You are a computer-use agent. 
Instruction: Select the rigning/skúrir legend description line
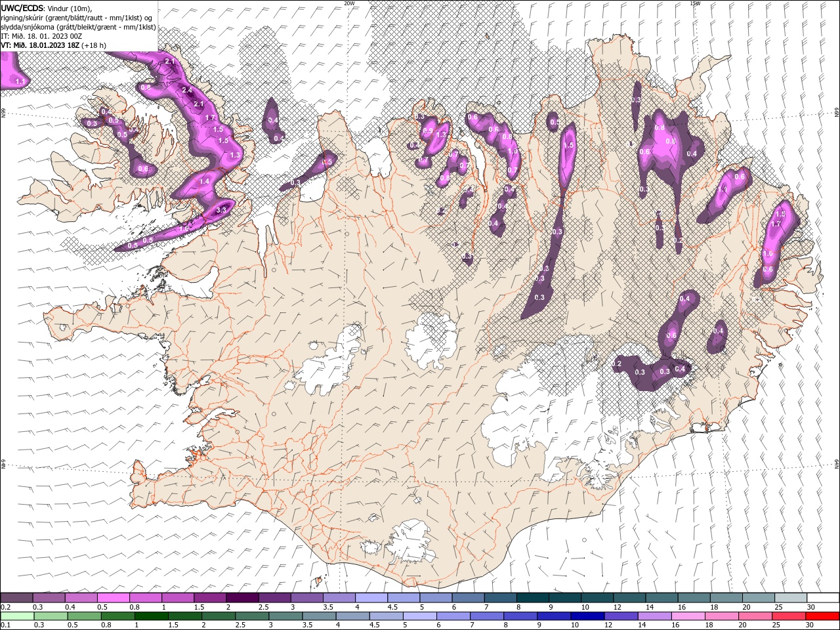click(x=77, y=18)
